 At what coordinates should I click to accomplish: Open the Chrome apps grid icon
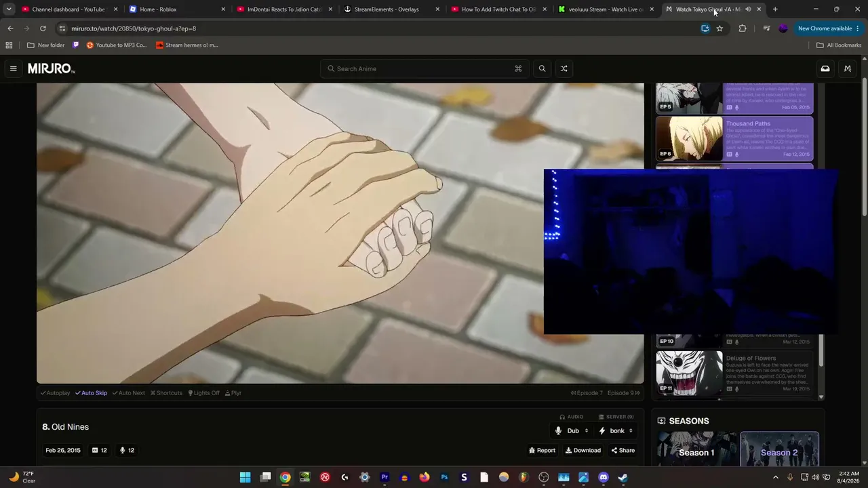pyautogui.click(x=9, y=45)
